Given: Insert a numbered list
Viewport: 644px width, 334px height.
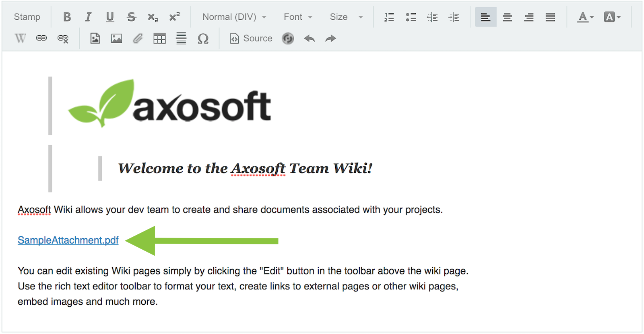Looking at the screenshot, I should pyautogui.click(x=389, y=17).
